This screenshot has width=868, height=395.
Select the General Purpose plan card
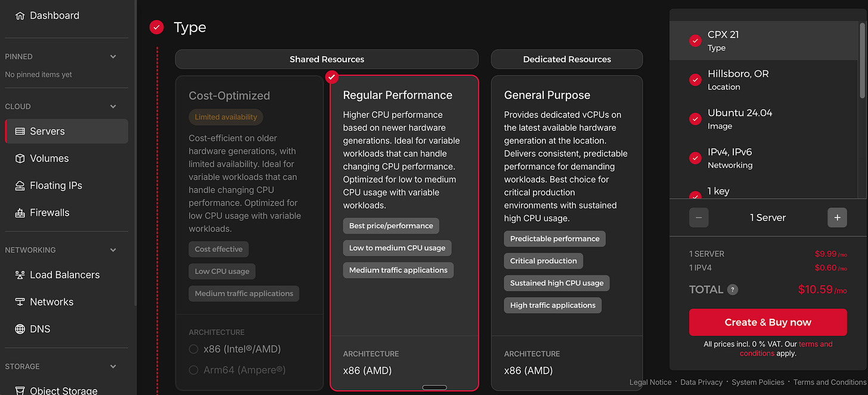pos(566,95)
